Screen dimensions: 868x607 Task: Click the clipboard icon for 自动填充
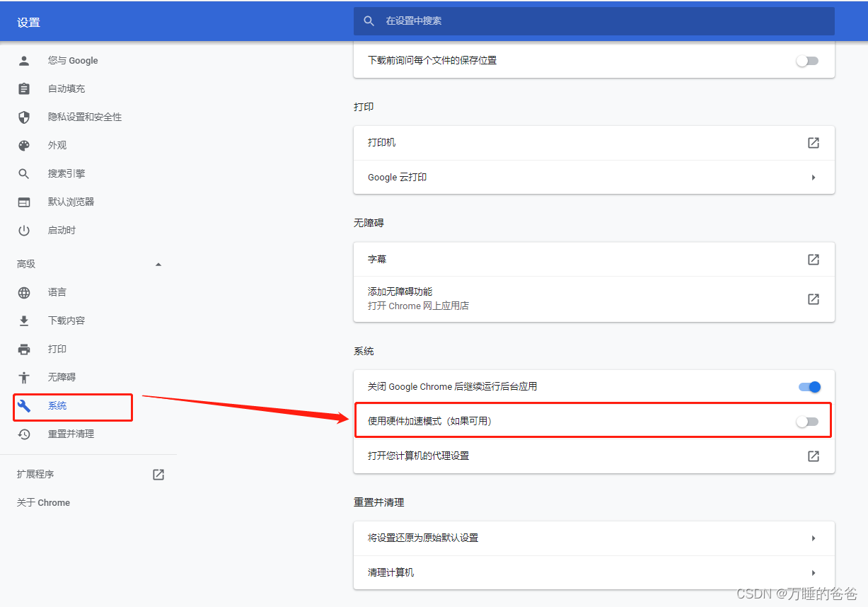click(x=24, y=89)
